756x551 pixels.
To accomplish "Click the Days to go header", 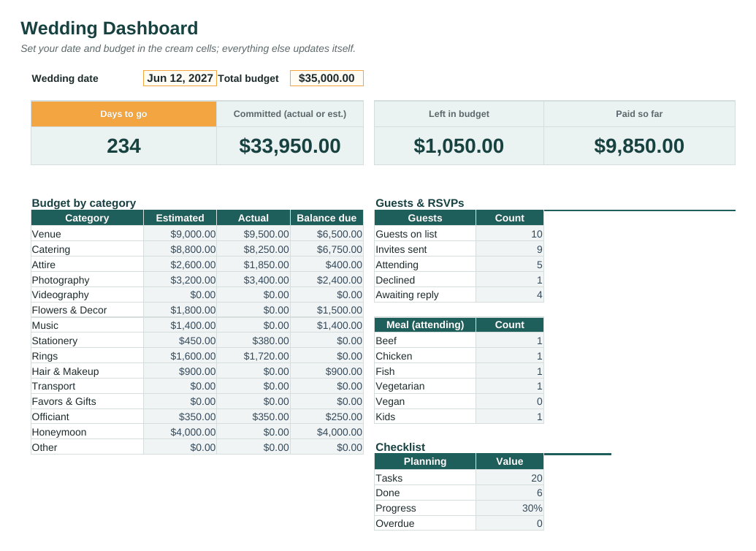I will point(124,114).
